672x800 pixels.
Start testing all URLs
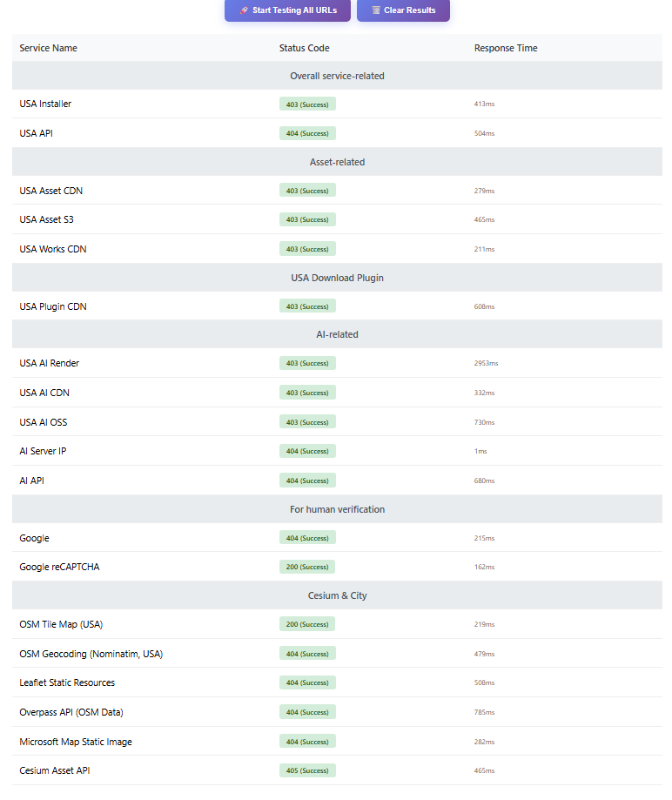pos(288,10)
